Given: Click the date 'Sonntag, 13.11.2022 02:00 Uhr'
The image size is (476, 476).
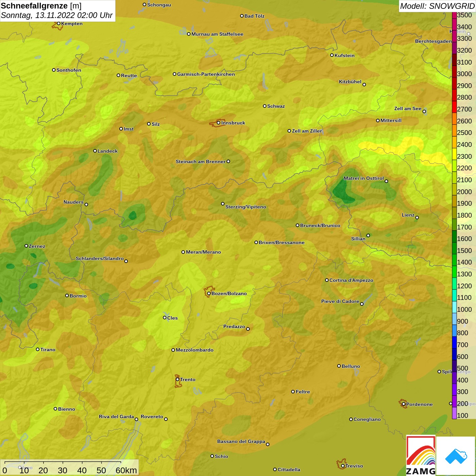Looking at the screenshot, I should point(57,15).
